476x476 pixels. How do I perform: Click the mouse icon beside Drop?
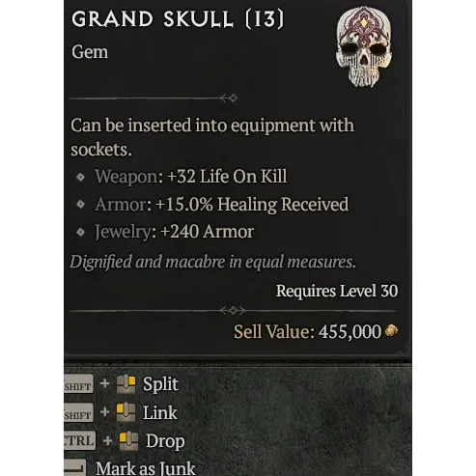tap(128, 440)
